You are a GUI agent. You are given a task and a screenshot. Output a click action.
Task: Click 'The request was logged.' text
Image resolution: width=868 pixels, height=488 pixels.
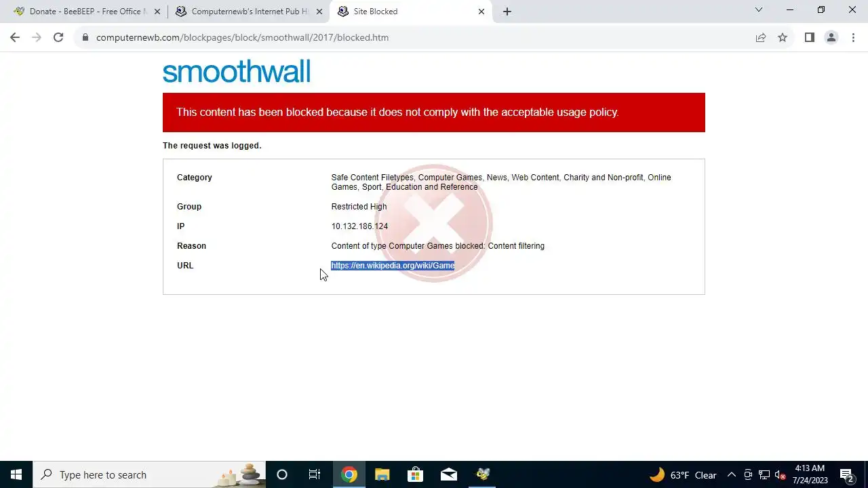coord(212,146)
